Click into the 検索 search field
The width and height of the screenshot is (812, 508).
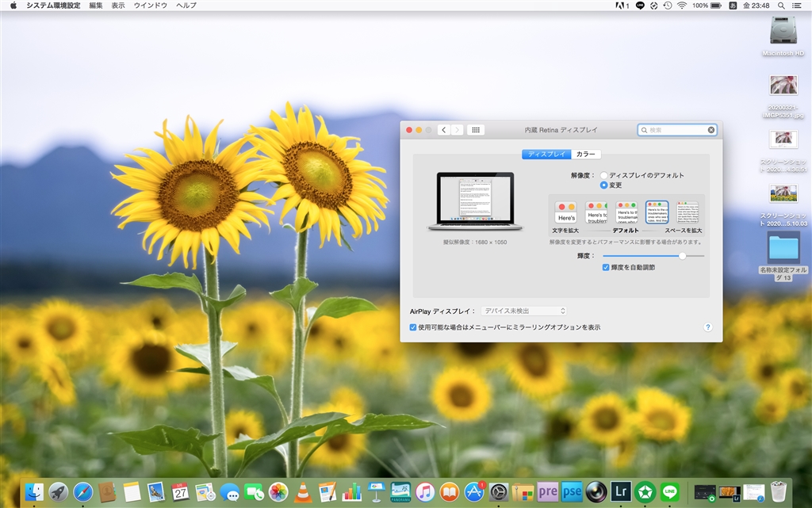click(x=676, y=130)
